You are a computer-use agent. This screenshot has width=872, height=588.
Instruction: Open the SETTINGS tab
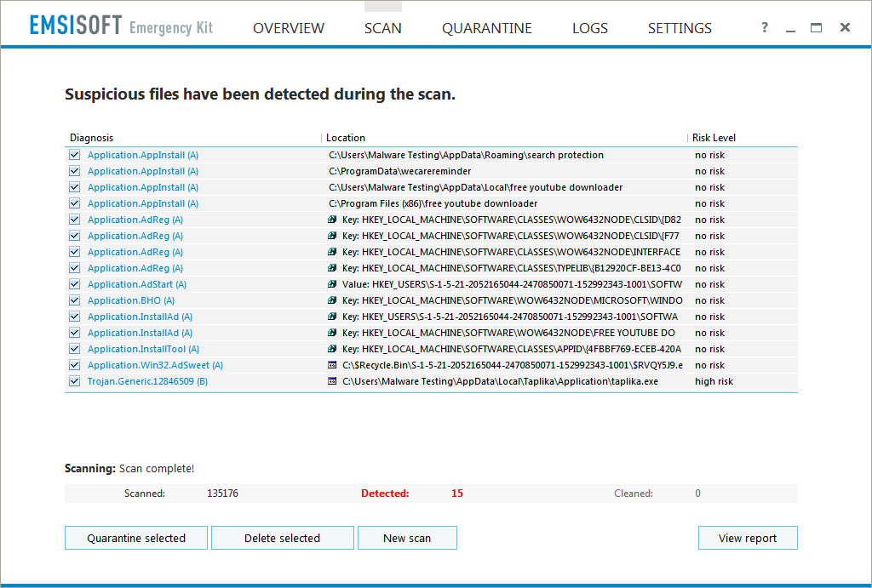pyautogui.click(x=680, y=28)
